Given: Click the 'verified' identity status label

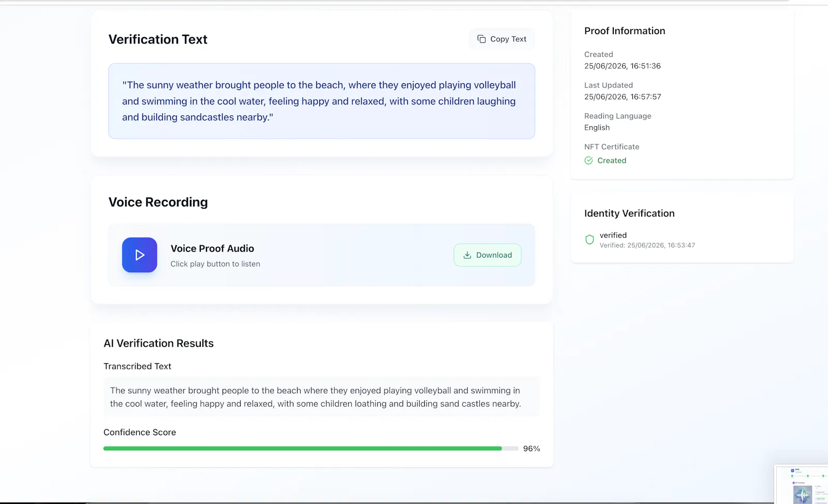Looking at the screenshot, I should point(613,235).
